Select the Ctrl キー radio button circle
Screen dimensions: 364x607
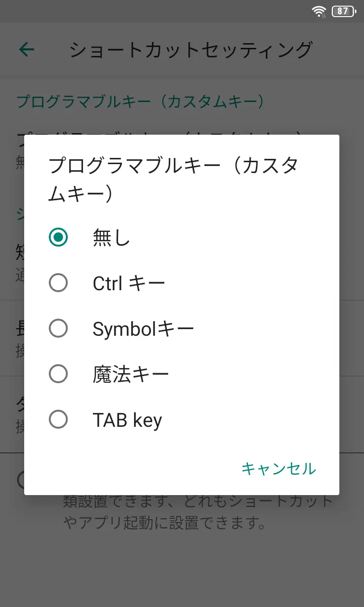(58, 283)
